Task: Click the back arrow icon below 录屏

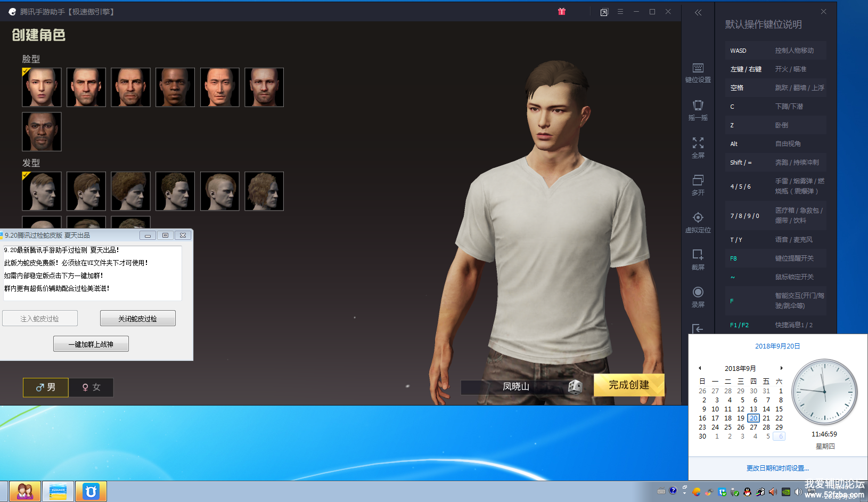Action: coord(698,328)
